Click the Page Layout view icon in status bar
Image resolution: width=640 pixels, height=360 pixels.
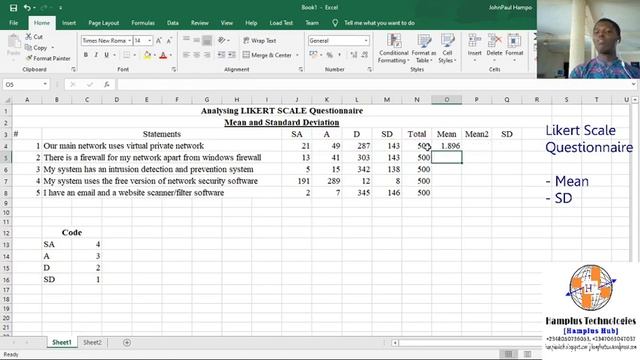[x=527, y=354]
